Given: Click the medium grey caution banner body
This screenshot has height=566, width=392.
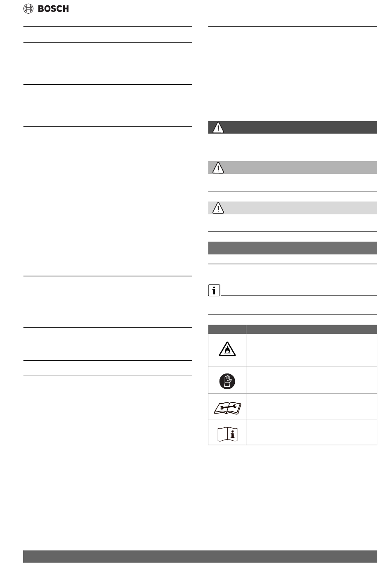Looking at the screenshot, I should click(293, 167).
